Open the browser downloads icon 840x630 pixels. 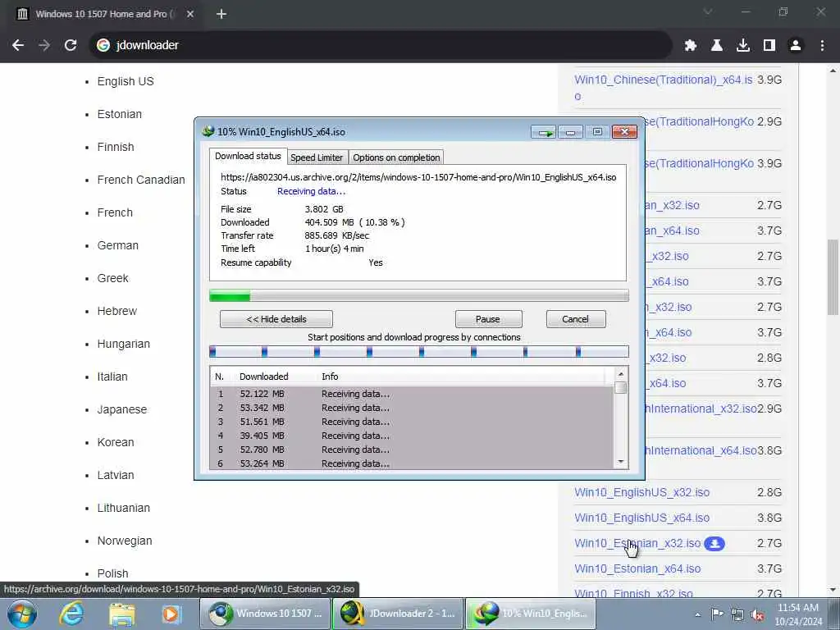tap(742, 46)
